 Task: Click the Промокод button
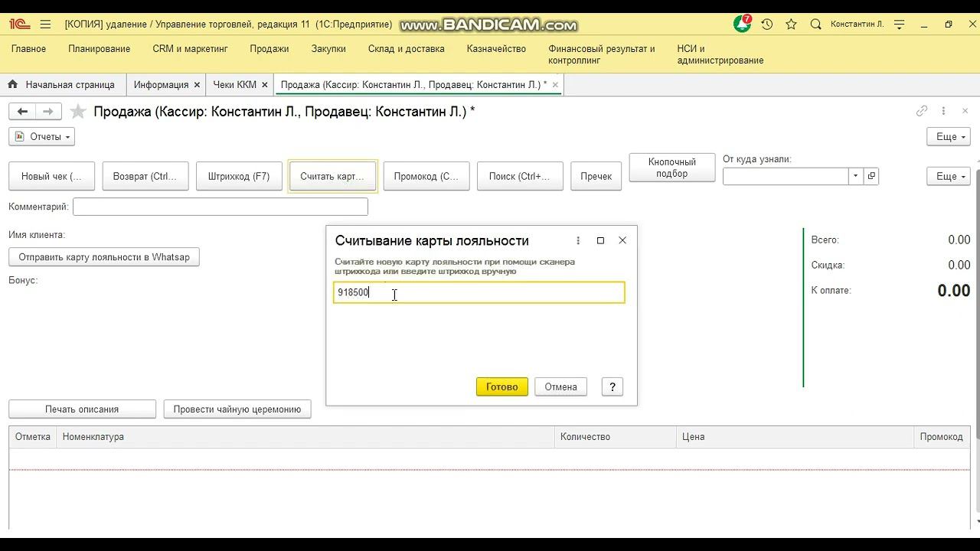[426, 176]
